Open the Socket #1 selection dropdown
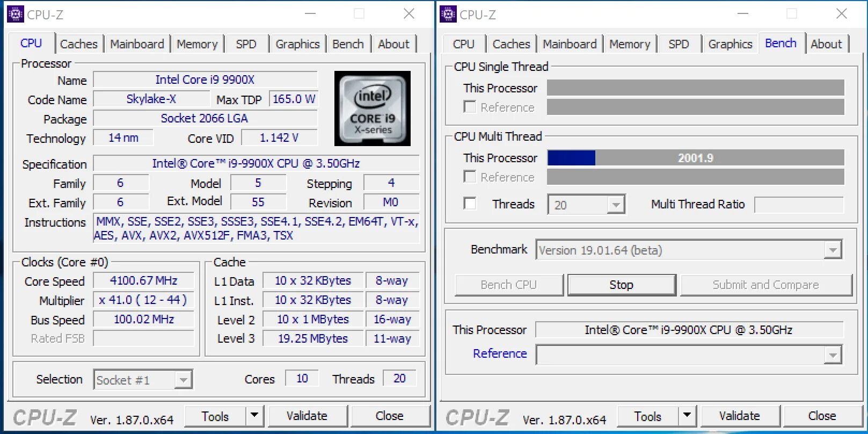This screenshot has width=868, height=434. pyautogui.click(x=143, y=380)
